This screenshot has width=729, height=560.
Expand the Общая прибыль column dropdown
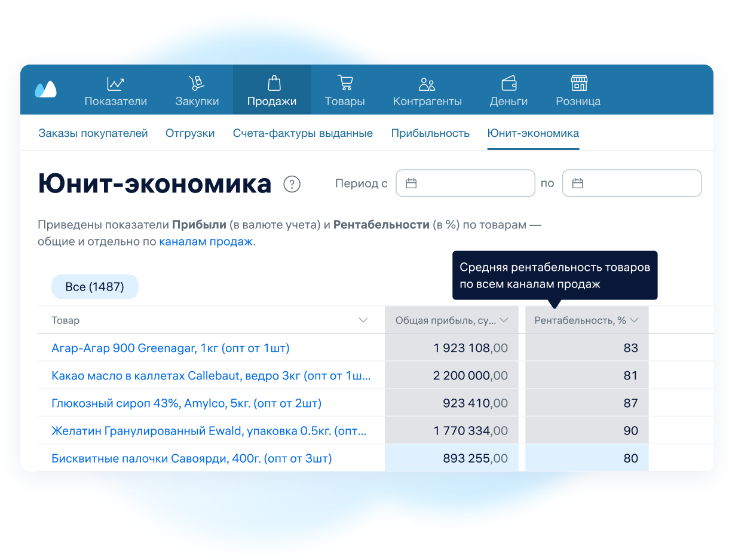[504, 320]
